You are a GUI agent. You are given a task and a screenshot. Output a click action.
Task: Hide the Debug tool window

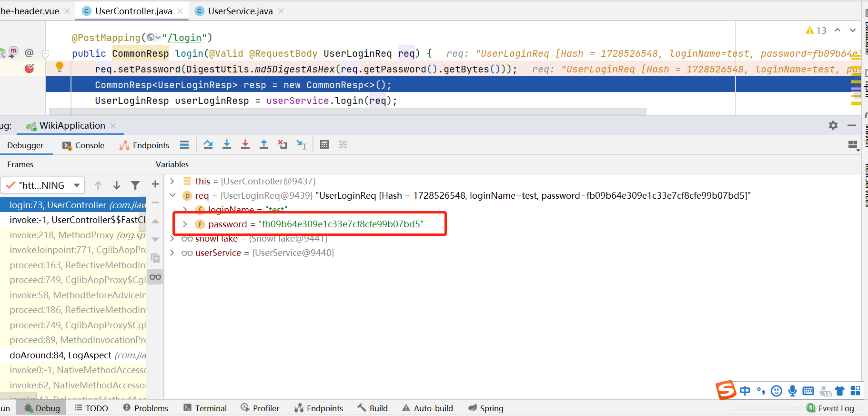tap(852, 125)
